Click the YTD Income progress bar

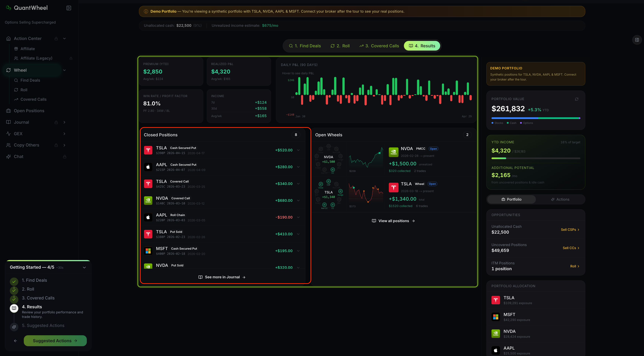(x=536, y=158)
